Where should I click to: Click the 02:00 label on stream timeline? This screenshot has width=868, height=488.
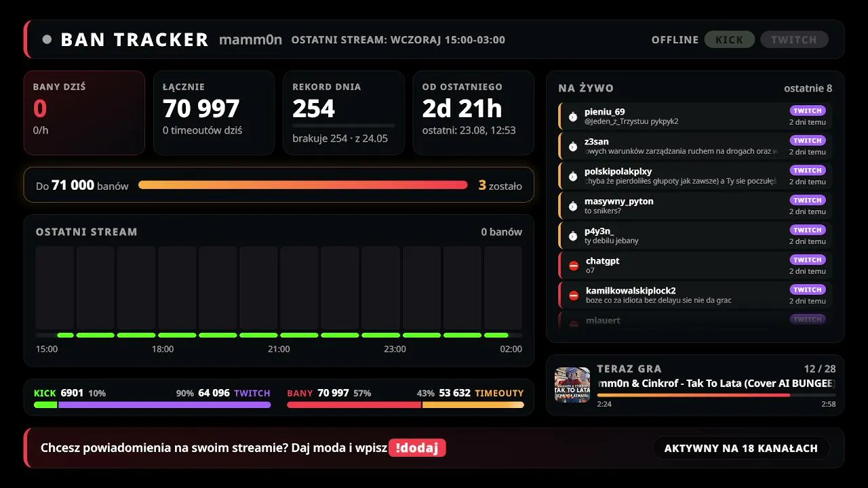[x=511, y=349]
